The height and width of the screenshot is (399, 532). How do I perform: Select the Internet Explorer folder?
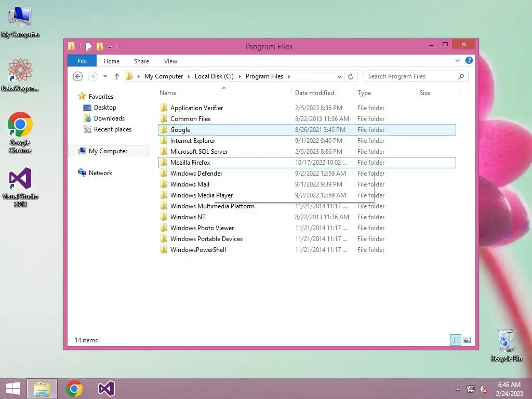[307, 140]
